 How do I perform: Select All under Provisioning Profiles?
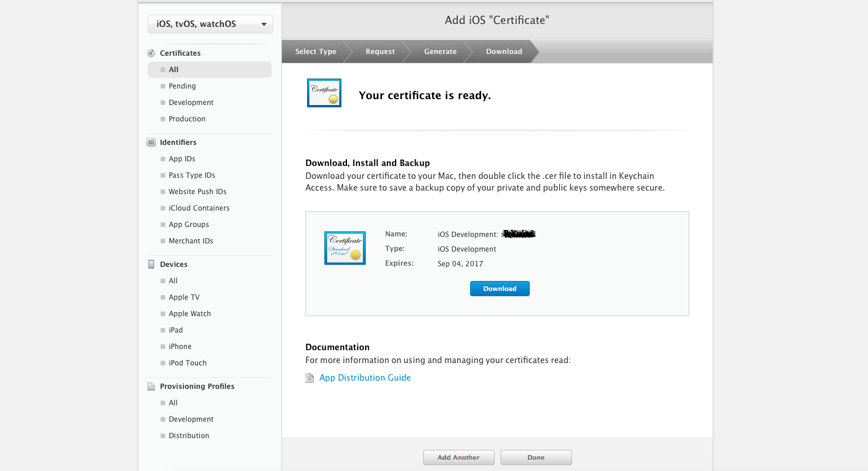pos(173,403)
